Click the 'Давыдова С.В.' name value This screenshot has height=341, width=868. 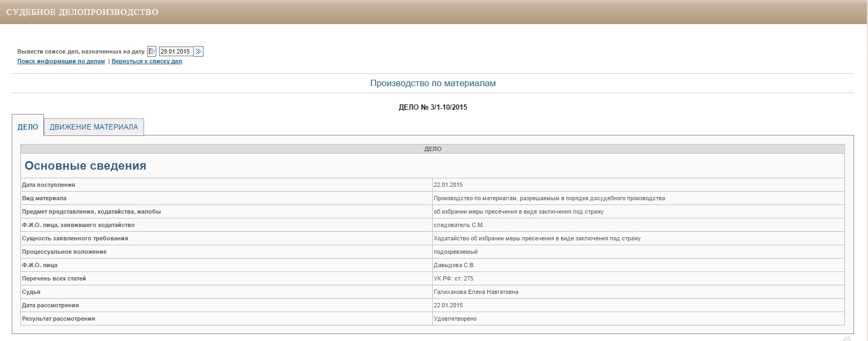[x=454, y=265]
